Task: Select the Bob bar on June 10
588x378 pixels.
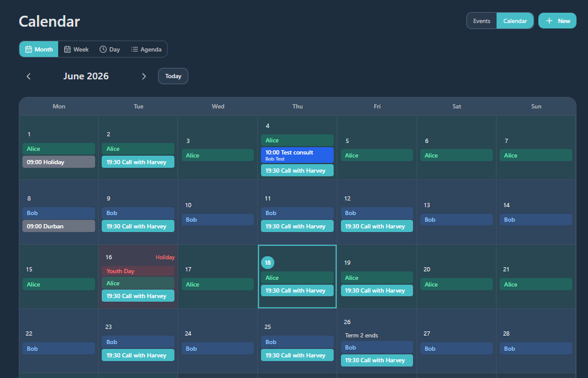Action: (217, 220)
